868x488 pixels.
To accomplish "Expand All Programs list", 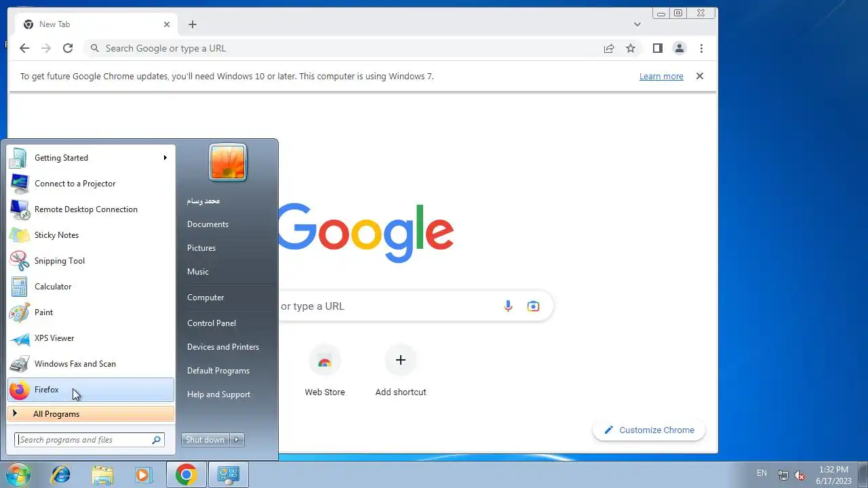I will [x=91, y=414].
